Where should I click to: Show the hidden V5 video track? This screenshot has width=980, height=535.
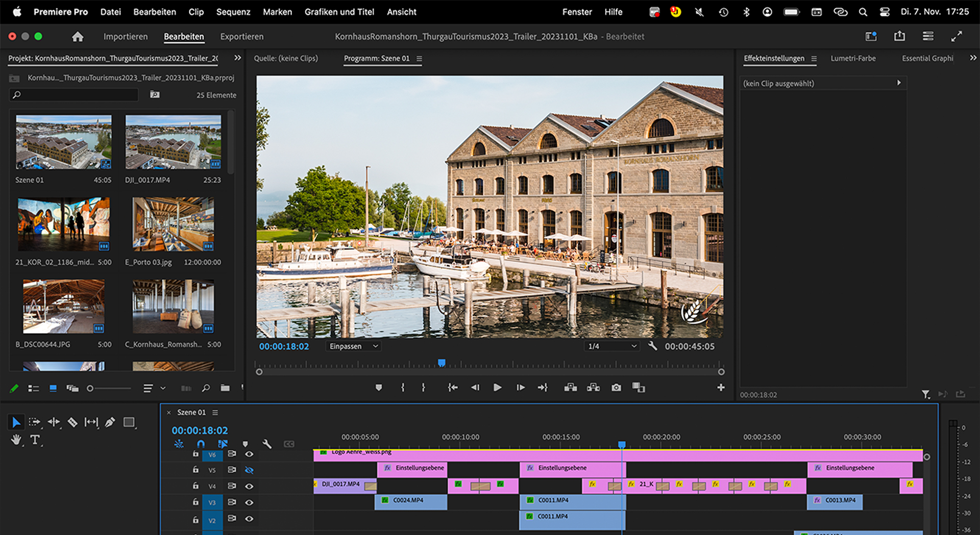[x=249, y=470]
